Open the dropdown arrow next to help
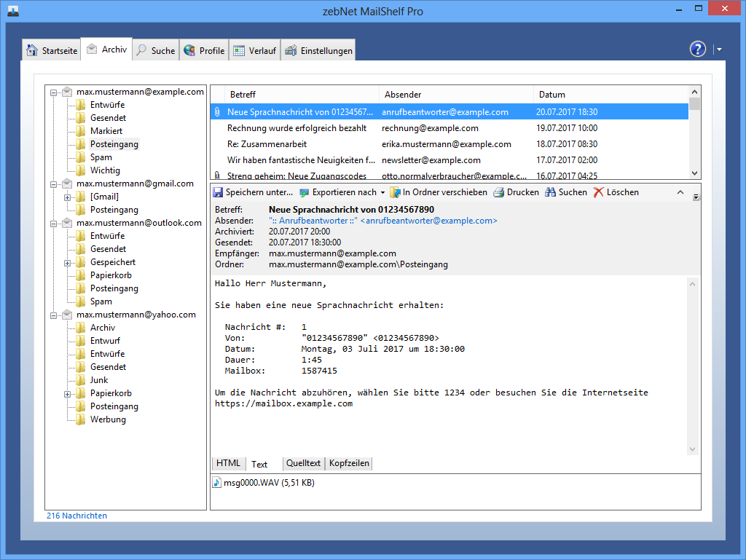 [x=719, y=50]
